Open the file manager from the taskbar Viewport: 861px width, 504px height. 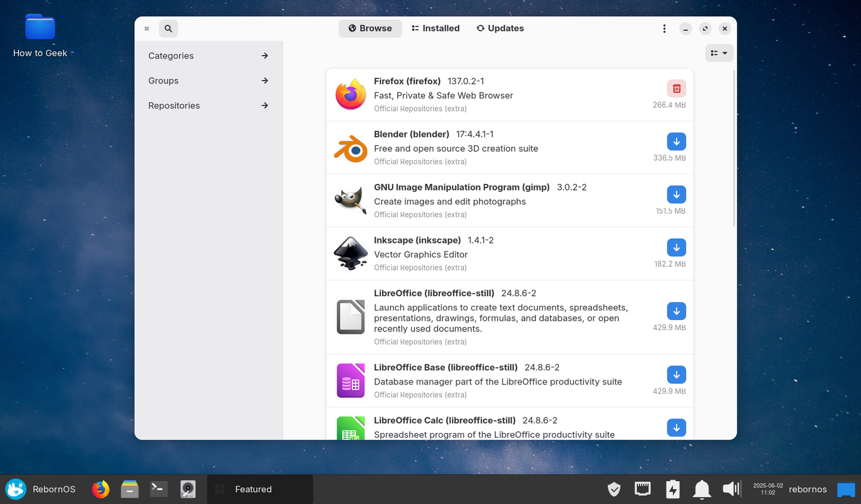[x=130, y=489]
